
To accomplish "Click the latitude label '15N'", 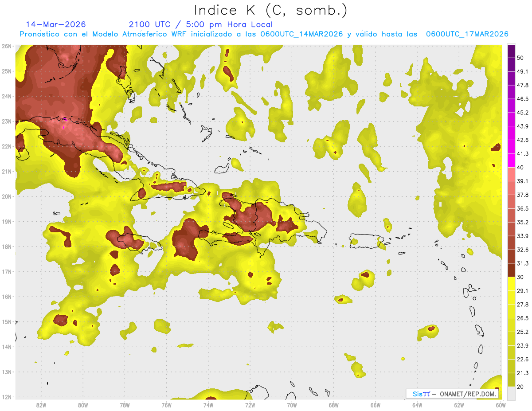I will [7, 322].
